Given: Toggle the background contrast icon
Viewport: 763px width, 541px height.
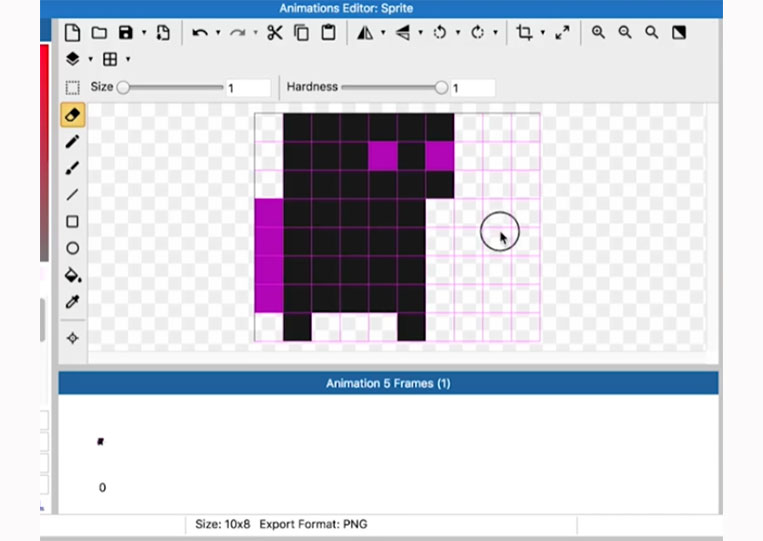Looking at the screenshot, I should 679,33.
